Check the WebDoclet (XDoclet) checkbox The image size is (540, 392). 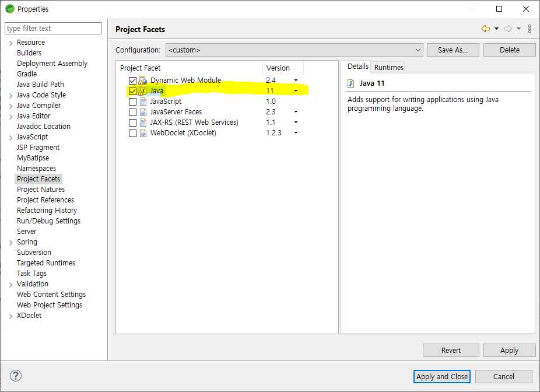click(132, 134)
